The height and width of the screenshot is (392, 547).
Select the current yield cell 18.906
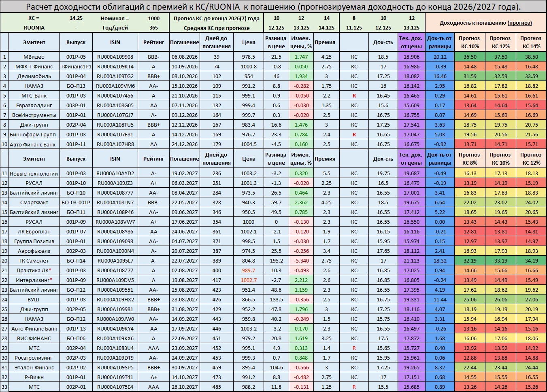pyautogui.click(x=411, y=57)
